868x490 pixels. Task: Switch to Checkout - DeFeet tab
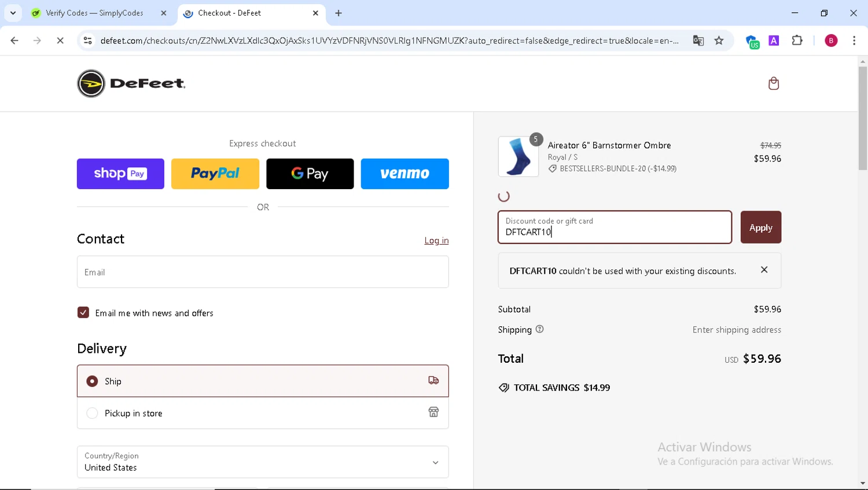coord(251,13)
